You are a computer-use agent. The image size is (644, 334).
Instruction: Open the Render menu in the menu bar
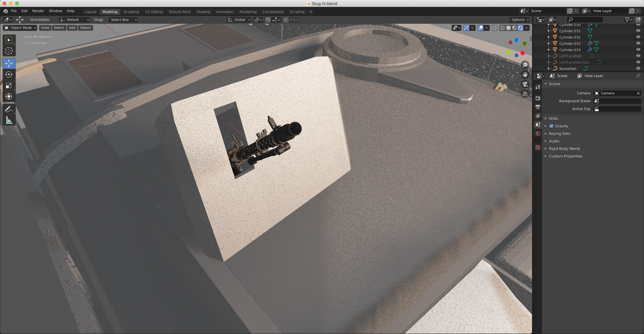pos(38,11)
